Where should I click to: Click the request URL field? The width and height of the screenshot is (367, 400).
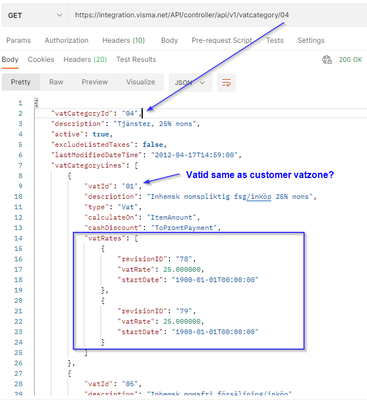point(218,15)
